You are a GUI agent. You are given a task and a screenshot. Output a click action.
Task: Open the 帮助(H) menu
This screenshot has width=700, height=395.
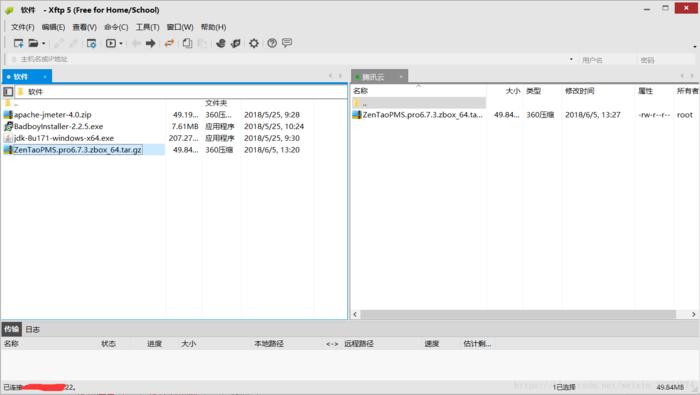[213, 27]
